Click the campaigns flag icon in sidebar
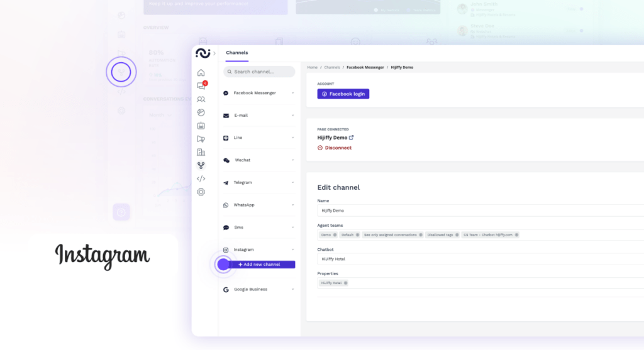Viewport: 644px width, 350px height. (x=201, y=139)
